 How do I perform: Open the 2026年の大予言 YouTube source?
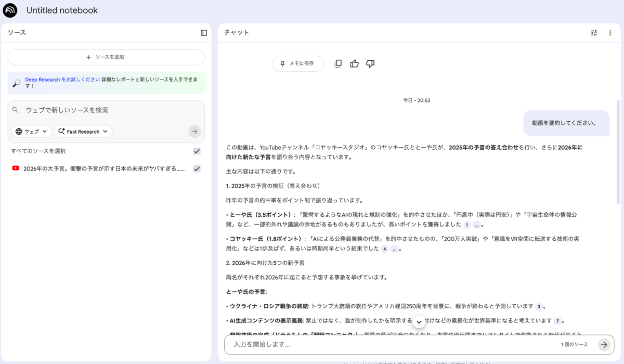(x=104, y=168)
